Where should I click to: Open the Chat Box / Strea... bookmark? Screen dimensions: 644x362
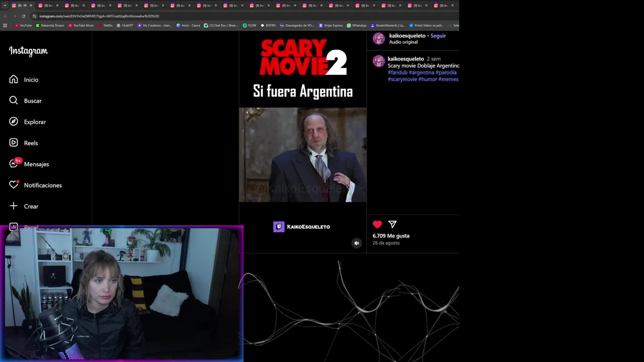tap(221, 25)
